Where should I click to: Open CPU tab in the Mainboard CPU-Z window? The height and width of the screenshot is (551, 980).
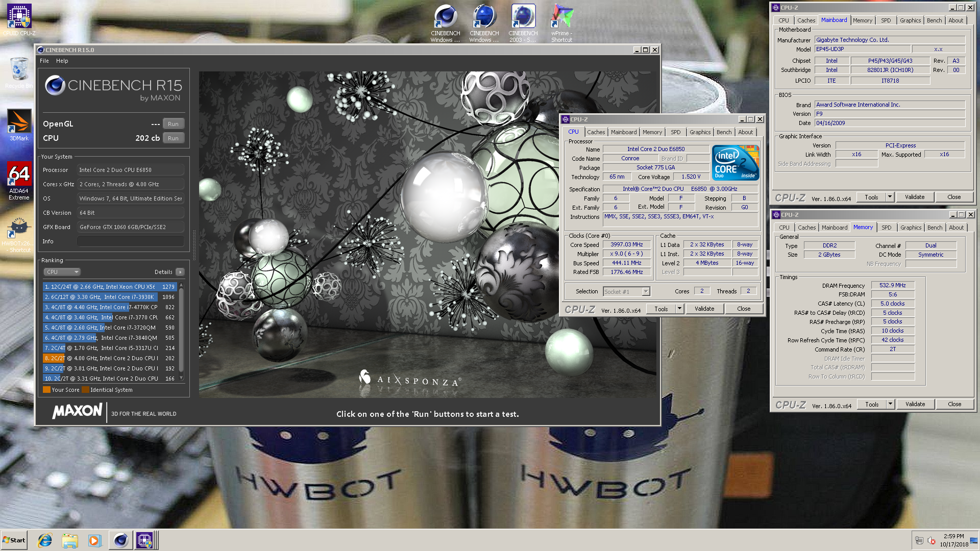click(783, 20)
